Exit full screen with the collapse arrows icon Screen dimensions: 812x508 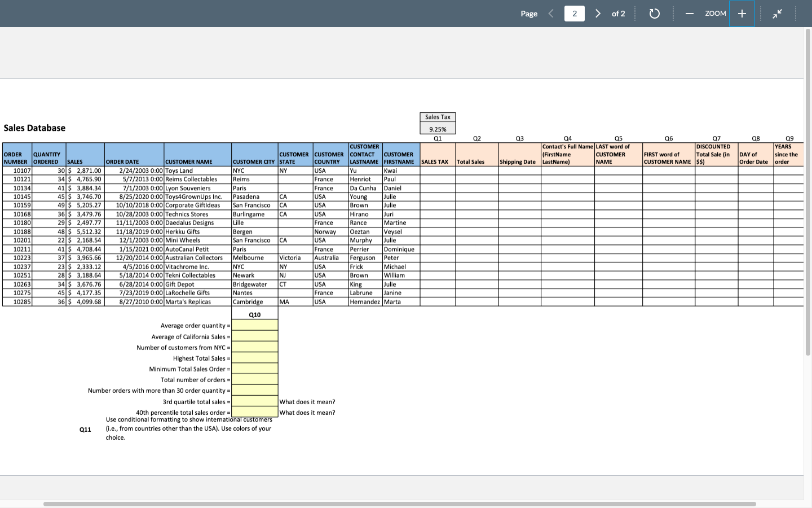click(778, 14)
